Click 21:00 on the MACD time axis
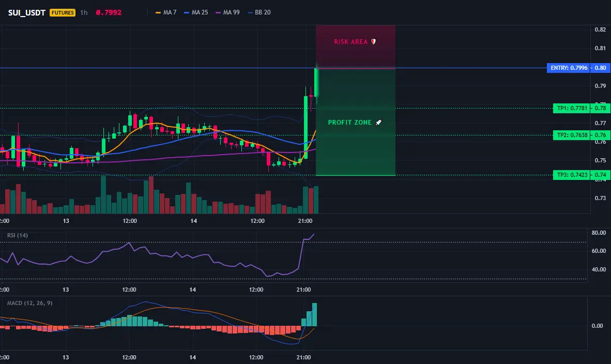 pos(303,357)
